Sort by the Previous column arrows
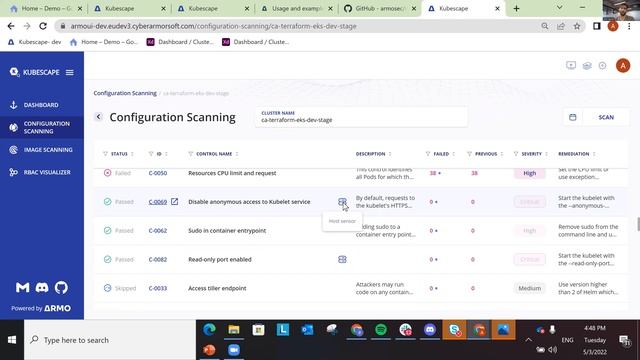Viewport: 640px width, 360px height. [502, 154]
